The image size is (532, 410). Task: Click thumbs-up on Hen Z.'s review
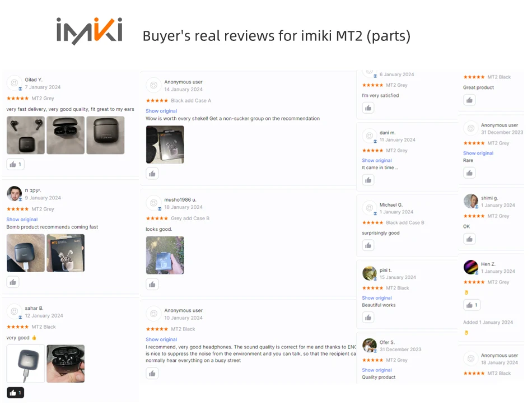click(x=472, y=305)
